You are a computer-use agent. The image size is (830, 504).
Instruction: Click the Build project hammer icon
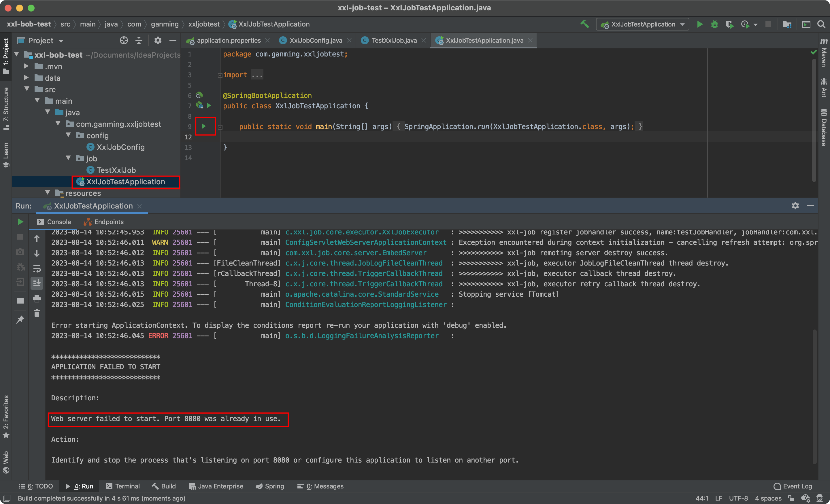(x=585, y=24)
